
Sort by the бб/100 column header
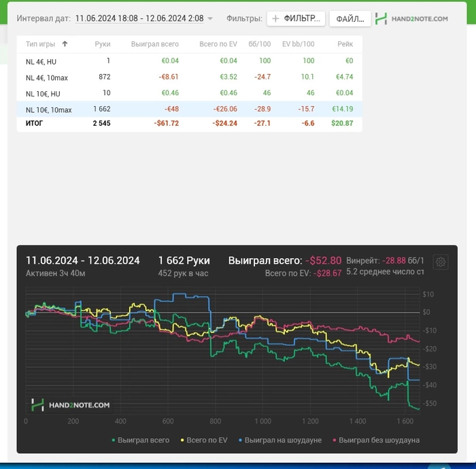(x=260, y=44)
